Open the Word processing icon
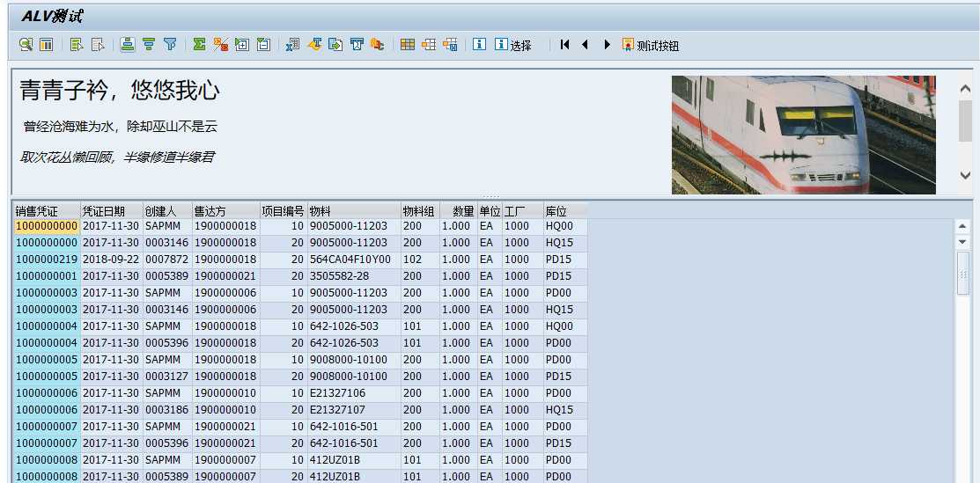Viewport: 980px width, 483px height. [x=314, y=44]
